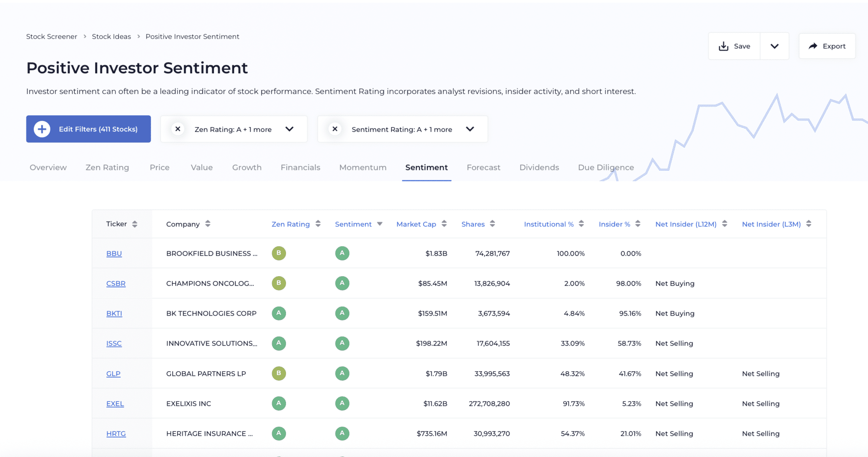This screenshot has width=868, height=457.
Task: Switch to the Forecast tab
Action: click(483, 167)
